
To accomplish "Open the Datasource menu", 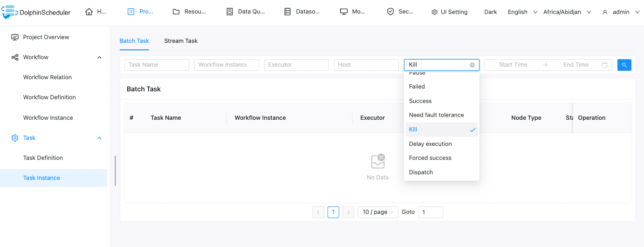I will [302, 12].
